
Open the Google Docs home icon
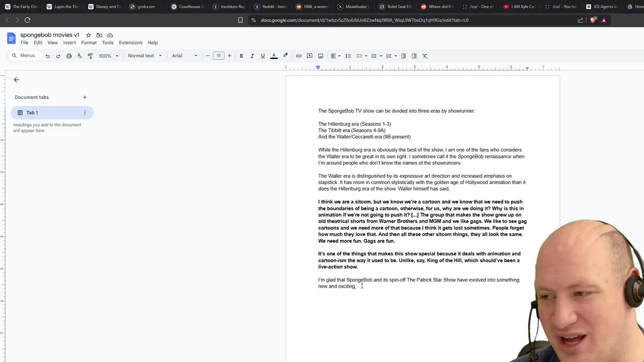pyautogui.click(x=11, y=38)
